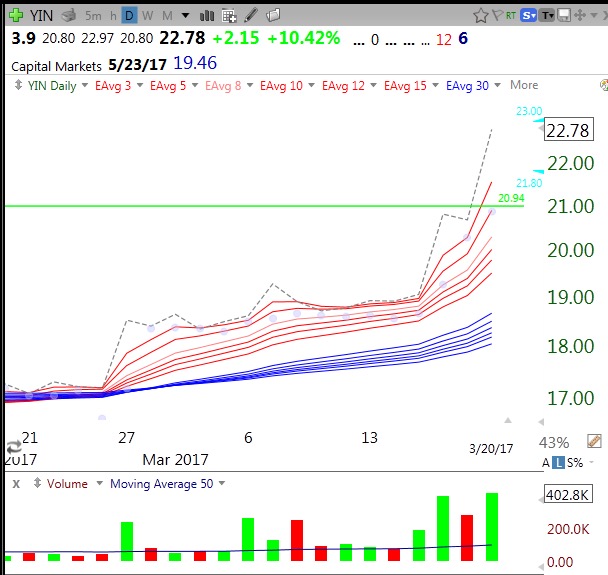Image resolution: width=608 pixels, height=575 pixels.
Task: Open the EAvg 30 indicator menu
Action: pyautogui.click(x=497, y=85)
